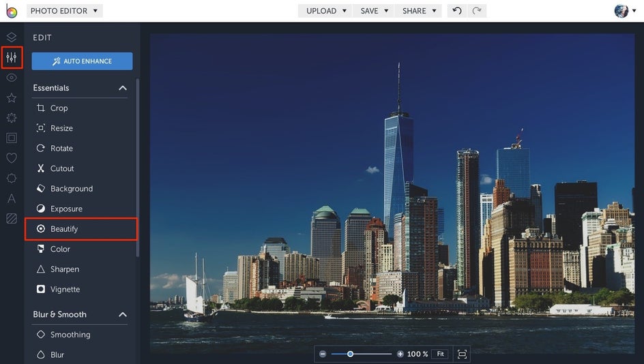Screen dimensions: 644x364
Task: Open the Artsy effects icon in sidebar
Action: point(12,118)
